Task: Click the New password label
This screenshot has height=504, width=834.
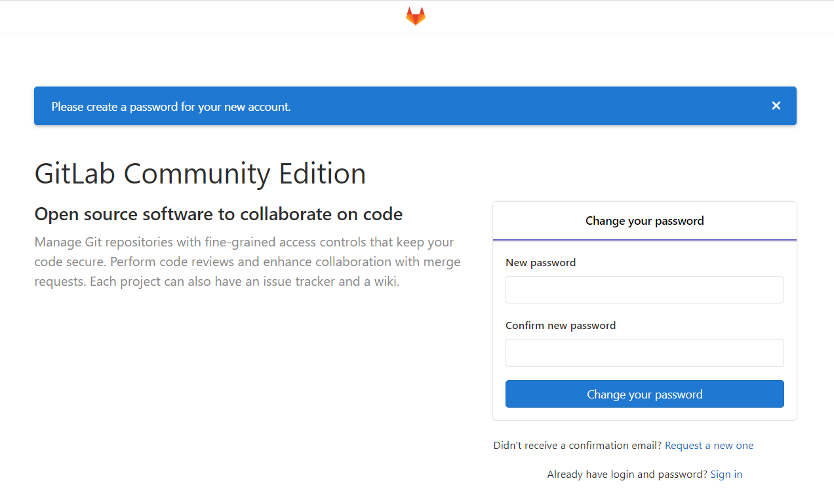Action: pos(541,263)
